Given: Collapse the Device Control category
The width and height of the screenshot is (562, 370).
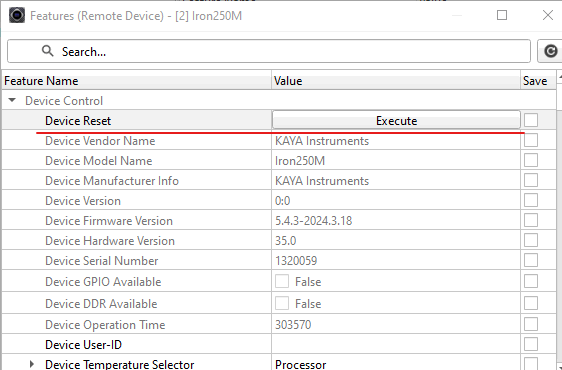Looking at the screenshot, I should click(x=12, y=100).
